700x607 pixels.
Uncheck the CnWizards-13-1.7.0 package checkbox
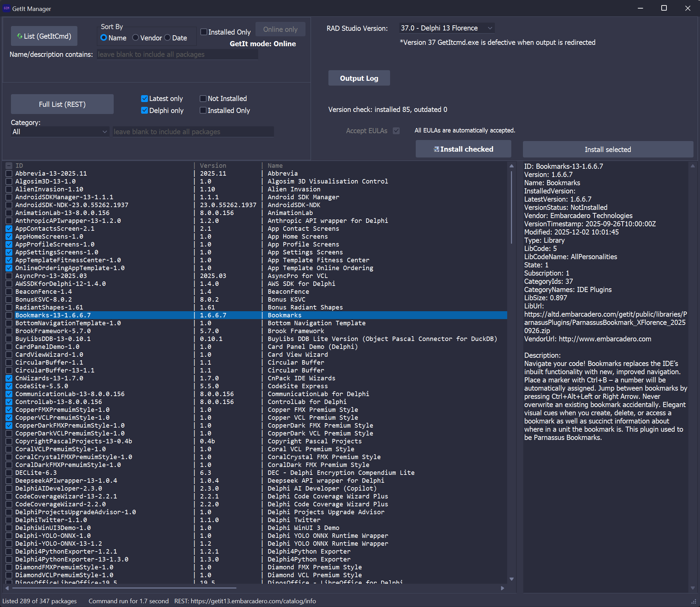pos(9,378)
